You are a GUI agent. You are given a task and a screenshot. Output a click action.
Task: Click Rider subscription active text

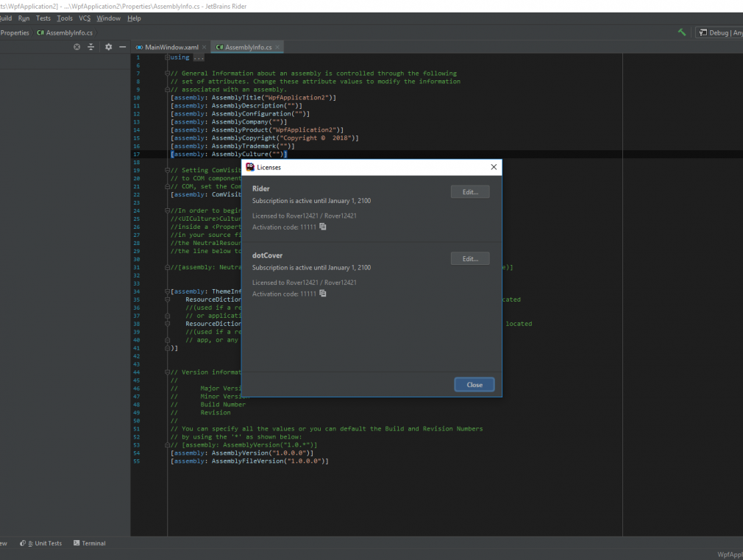tap(311, 201)
